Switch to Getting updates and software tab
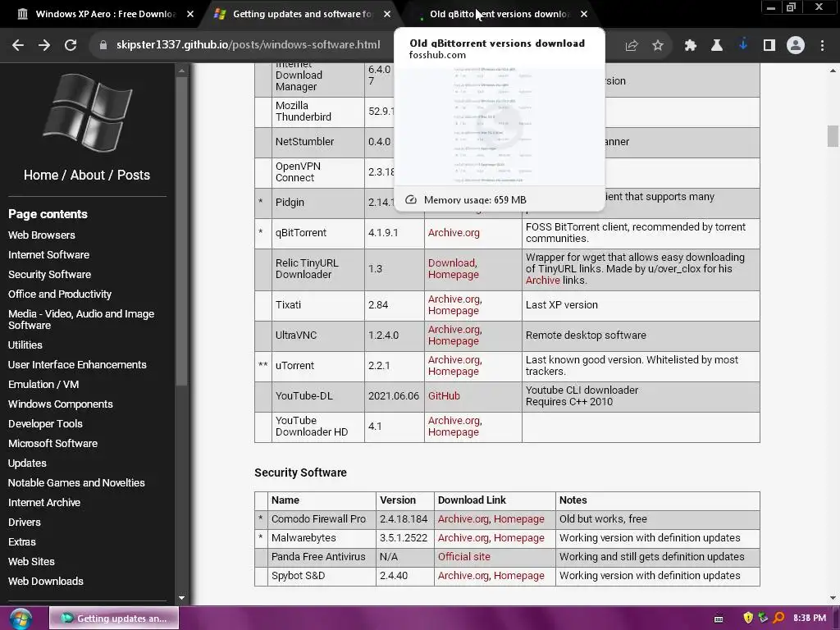Screen dimensions: 840x630 302,14
